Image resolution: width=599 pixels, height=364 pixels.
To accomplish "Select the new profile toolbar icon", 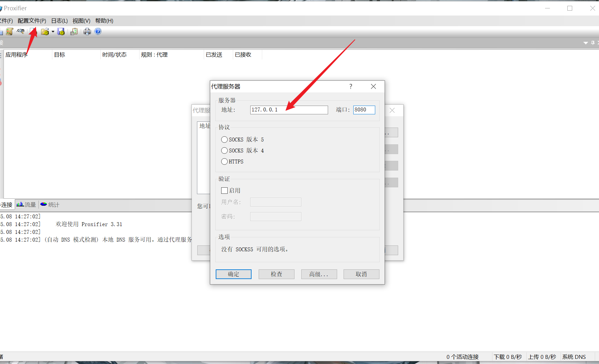I will coord(34,31).
